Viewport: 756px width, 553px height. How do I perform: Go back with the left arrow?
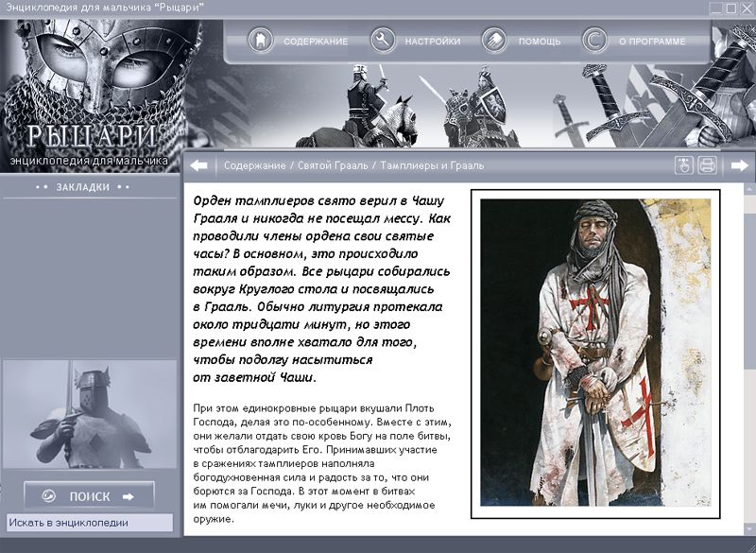(x=198, y=165)
